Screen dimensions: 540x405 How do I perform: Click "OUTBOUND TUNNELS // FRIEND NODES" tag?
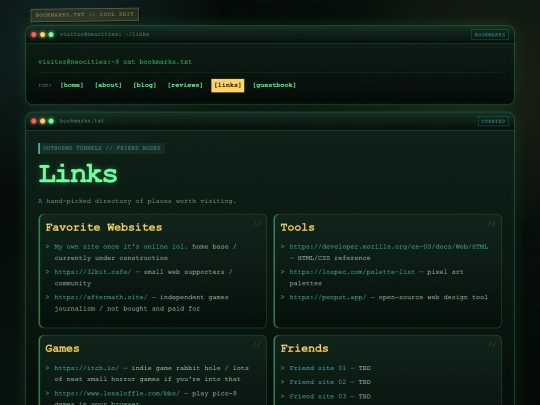point(101,148)
